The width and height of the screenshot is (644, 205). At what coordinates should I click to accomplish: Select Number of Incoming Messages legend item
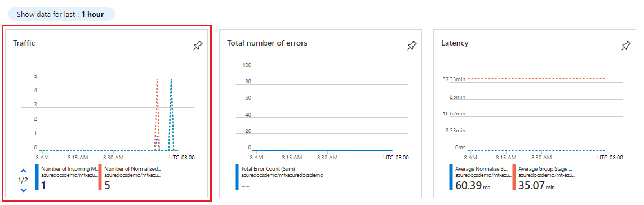pyautogui.click(x=66, y=177)
